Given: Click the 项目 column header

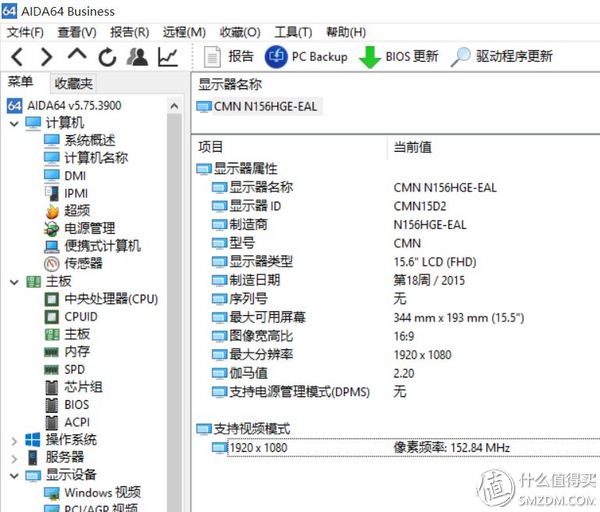Looking at the screenshot, I should click(210, 147).
